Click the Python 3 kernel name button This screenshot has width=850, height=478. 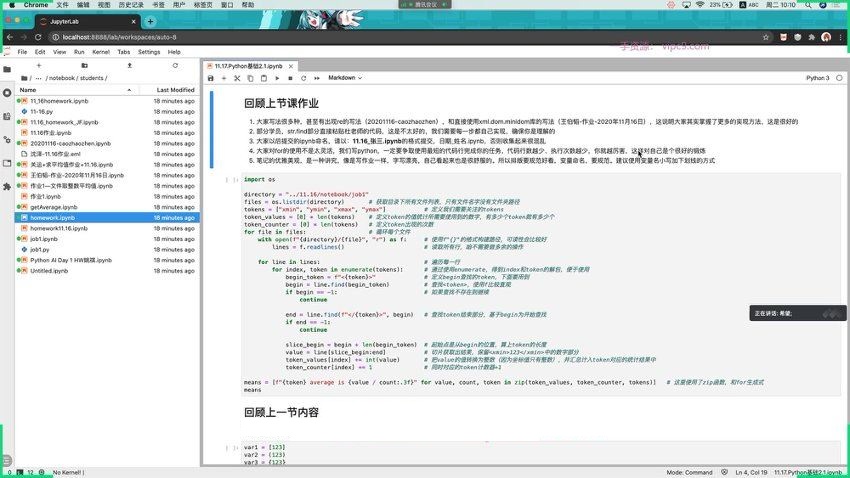(x=816, y=77)
